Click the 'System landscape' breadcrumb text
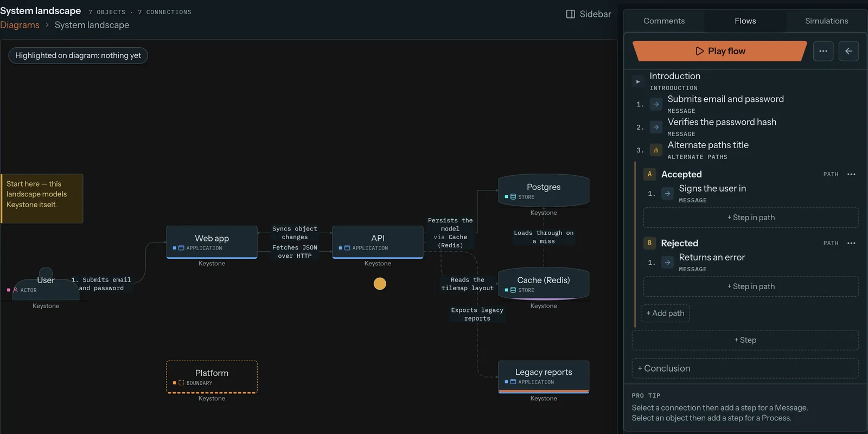Image resolution: width=868 pixels, height=434 pixels. coord(92,25)
